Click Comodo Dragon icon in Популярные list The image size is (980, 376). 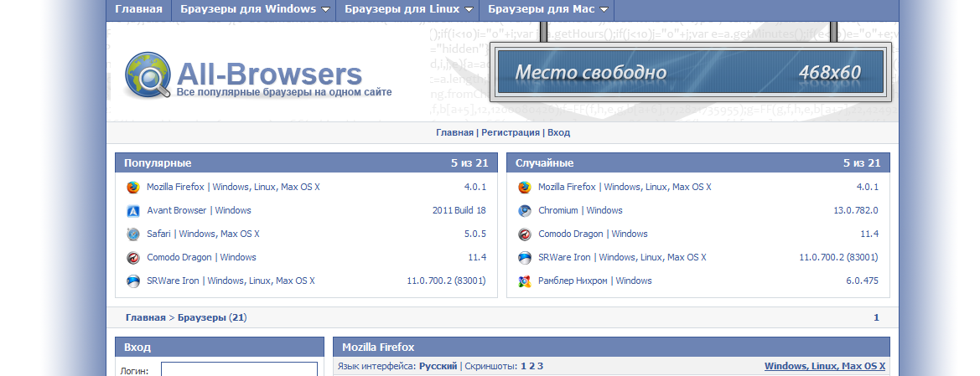click(133, 257)
